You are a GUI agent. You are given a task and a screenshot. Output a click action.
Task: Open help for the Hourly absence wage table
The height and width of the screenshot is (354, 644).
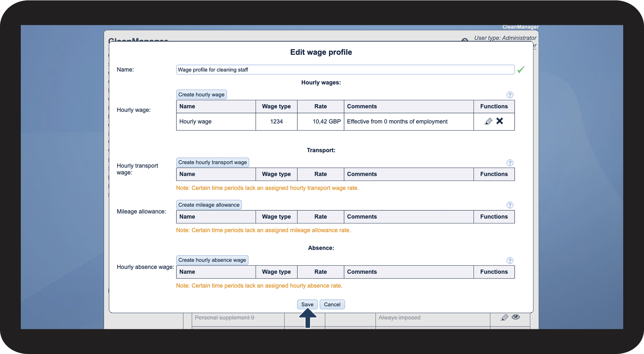[510, 261]
